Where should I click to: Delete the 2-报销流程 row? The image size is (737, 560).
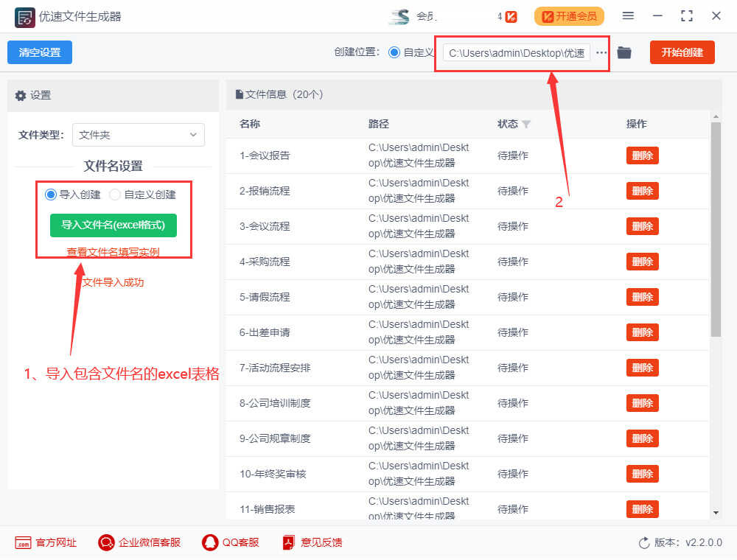pos(642,191)
